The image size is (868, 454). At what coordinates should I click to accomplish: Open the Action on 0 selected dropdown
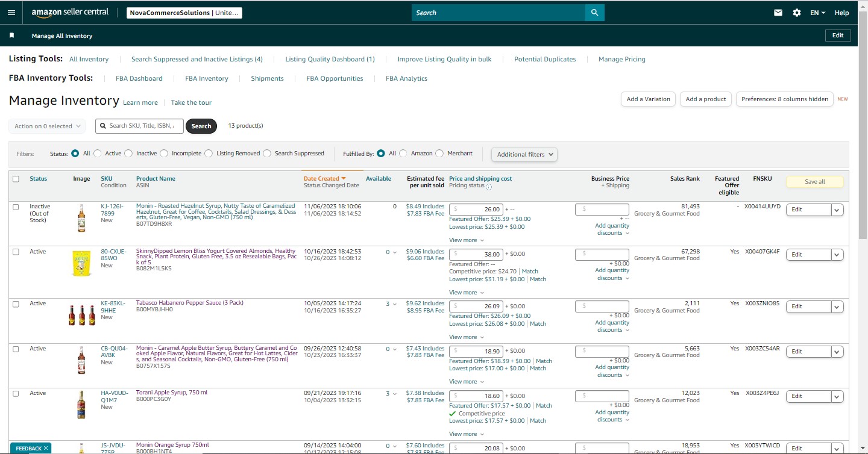[x=46, y=126]
